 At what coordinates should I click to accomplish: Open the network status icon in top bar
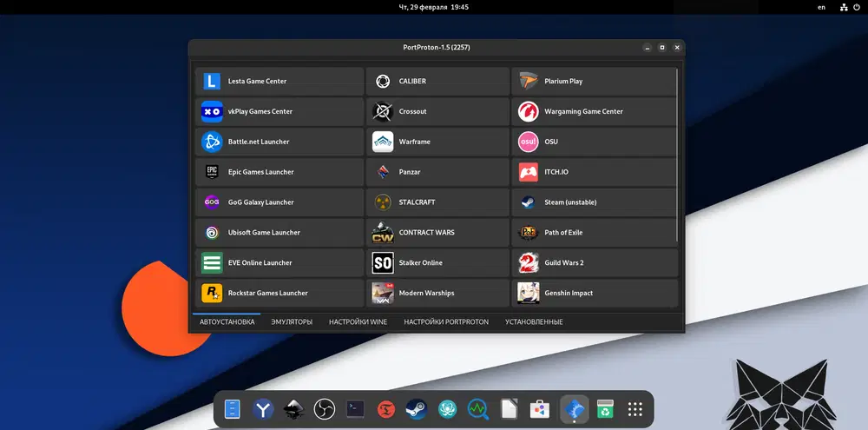pyautogui.click(x=844, y=7)
